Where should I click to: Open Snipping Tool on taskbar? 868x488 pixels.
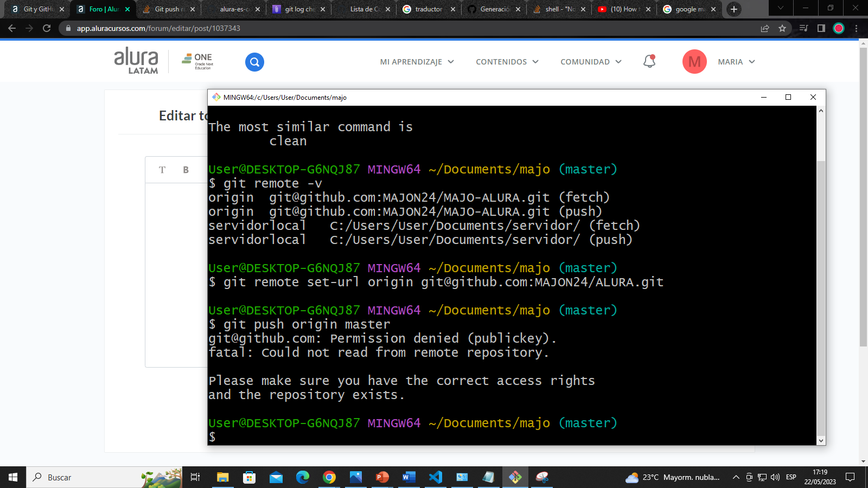[x=541, y=477]
